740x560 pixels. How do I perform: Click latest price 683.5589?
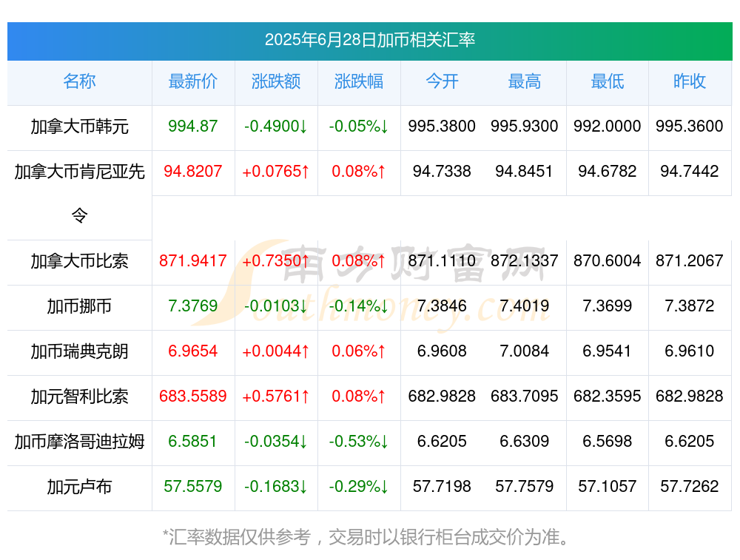(x=193, y=396)
